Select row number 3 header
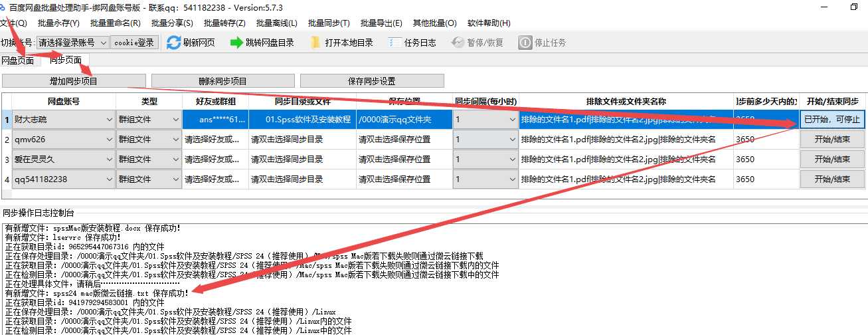 (7, 160)
